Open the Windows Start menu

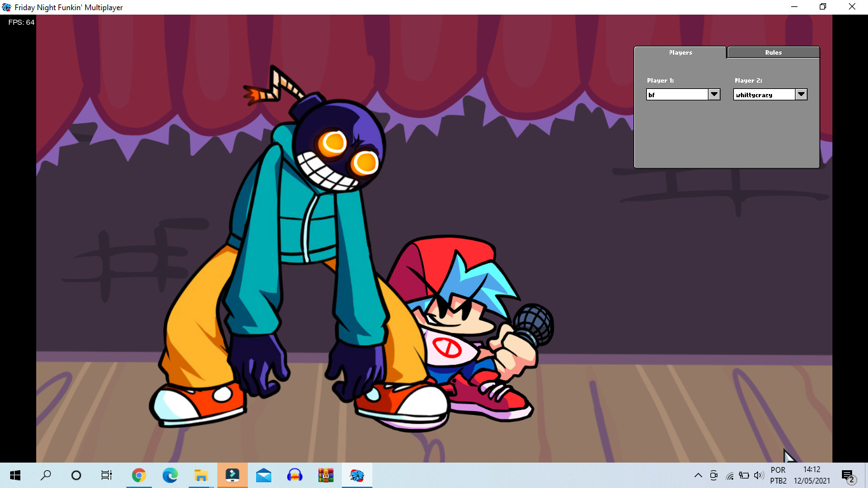[x=15, y=475]
